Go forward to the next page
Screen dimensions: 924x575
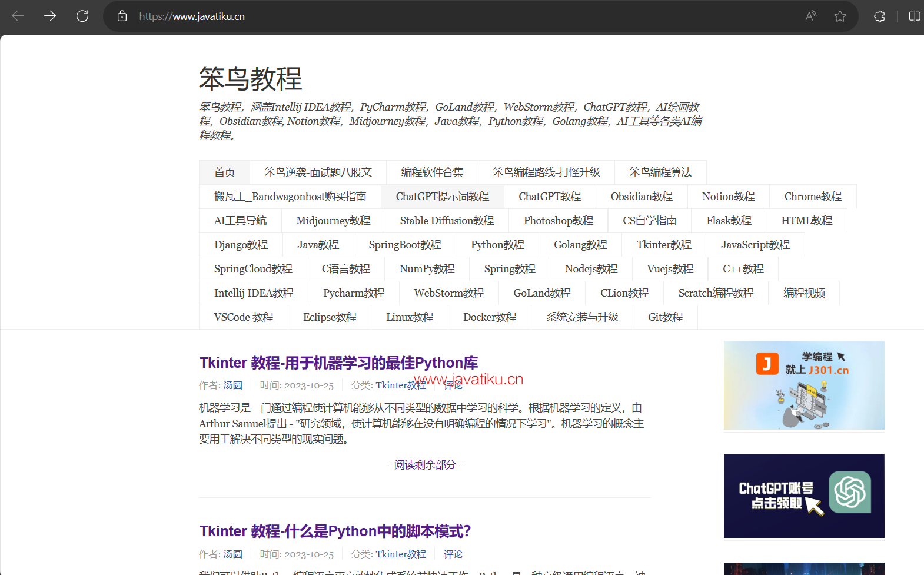point(50,16)
